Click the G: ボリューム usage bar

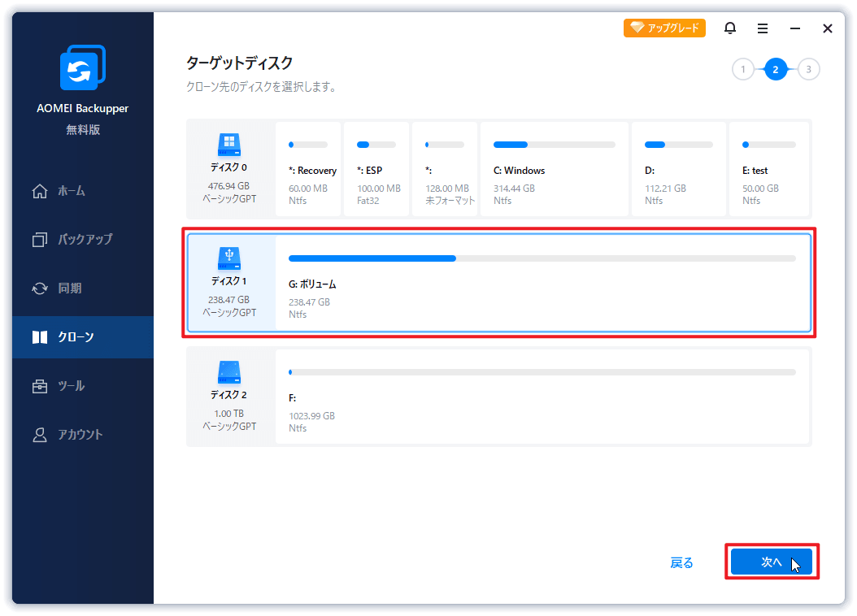pos(542,258)
